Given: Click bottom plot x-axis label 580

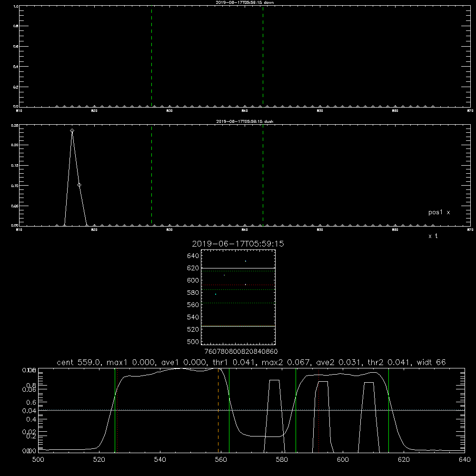Looking at the screenshot, I should 282,460.
